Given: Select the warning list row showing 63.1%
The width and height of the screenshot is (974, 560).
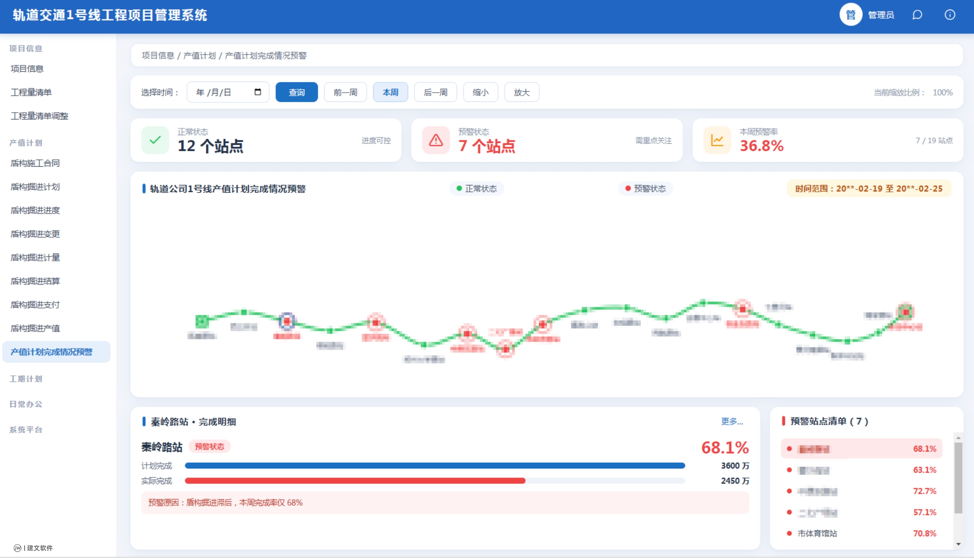Looking at the screenshot, I should pos(861,470).
